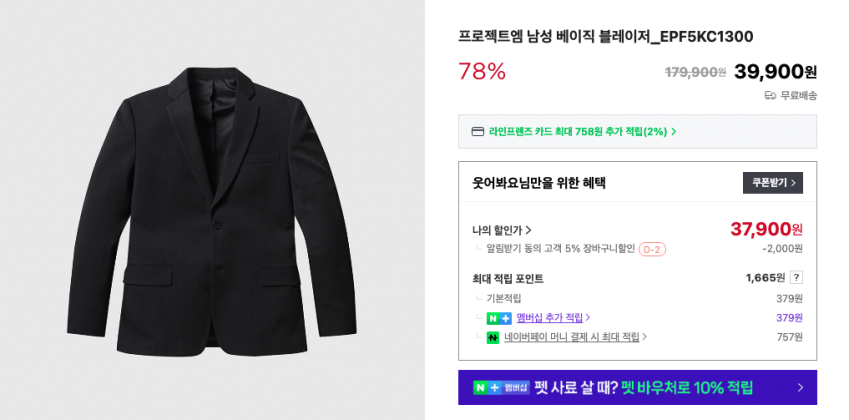Image resolution: width=849 pixels, height=420 pixels.
Task: Click the green Naver Pay N icon
Action: [x=492, y=337]
